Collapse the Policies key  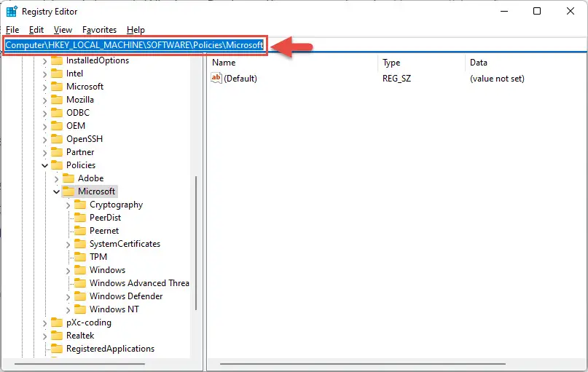pos(44,165)
